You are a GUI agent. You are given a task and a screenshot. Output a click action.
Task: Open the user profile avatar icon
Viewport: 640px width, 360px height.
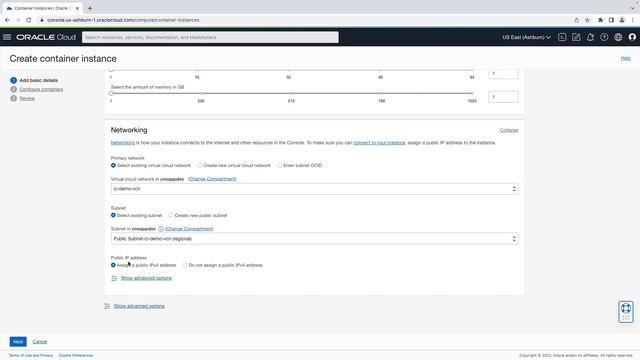point(632,37)
